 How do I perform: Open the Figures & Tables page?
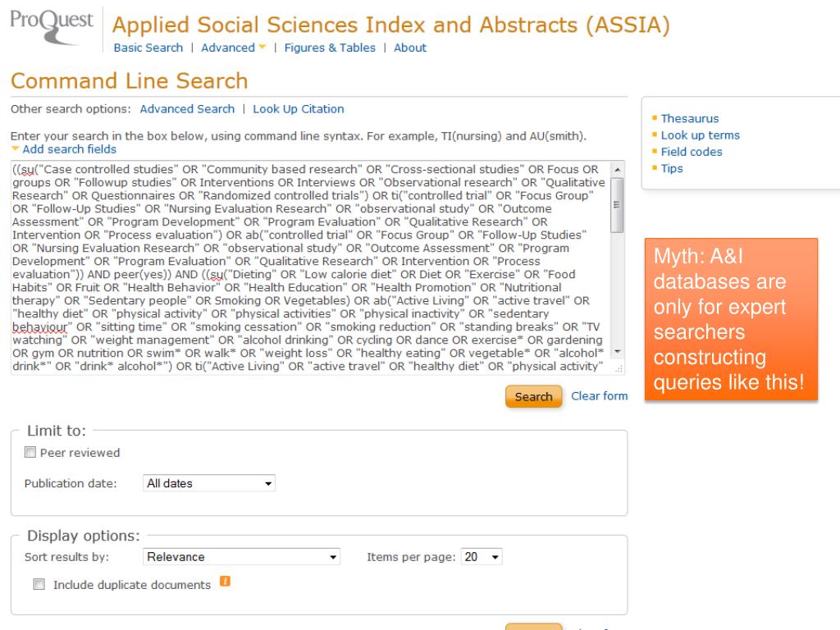tap(330, 48)
